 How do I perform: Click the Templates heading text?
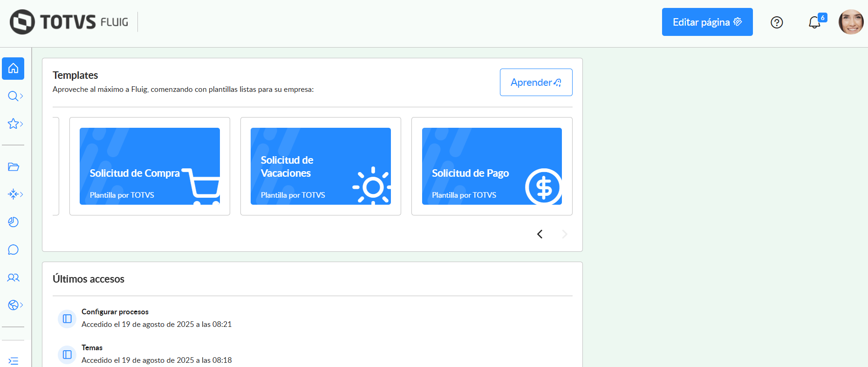pos(75,75)
